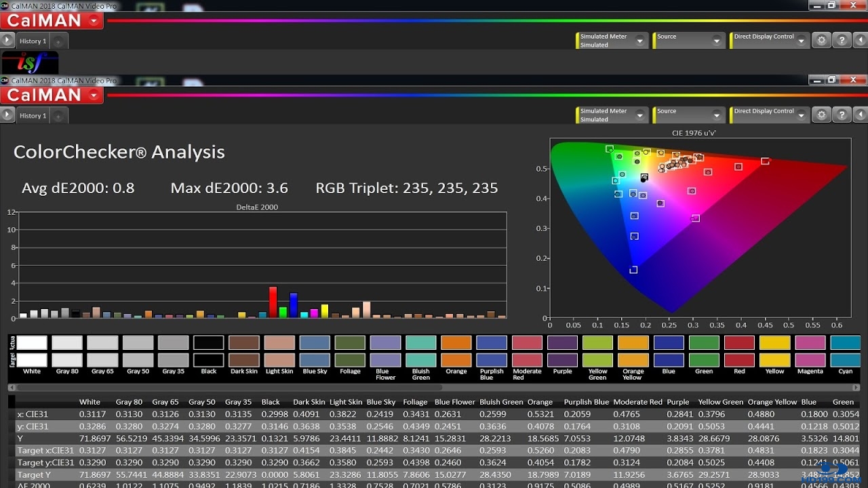Click help icon in upper CalMAN window
868x488 pixels.
[841, 40]
